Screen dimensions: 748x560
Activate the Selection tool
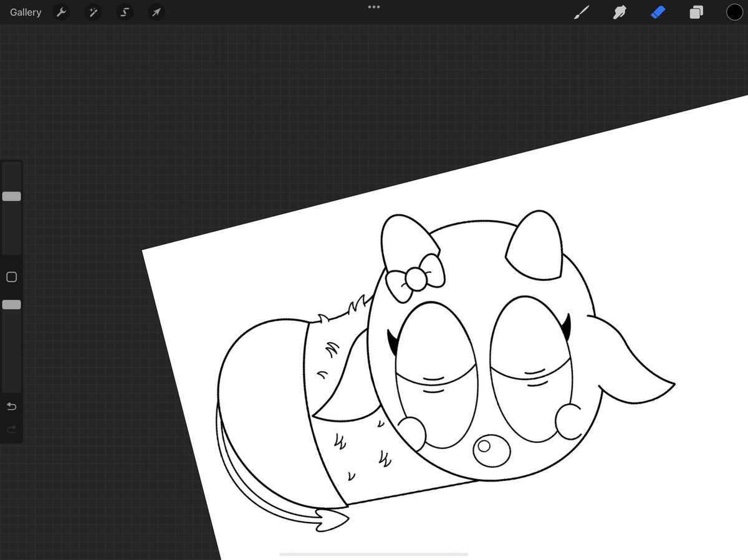point(124,12)
